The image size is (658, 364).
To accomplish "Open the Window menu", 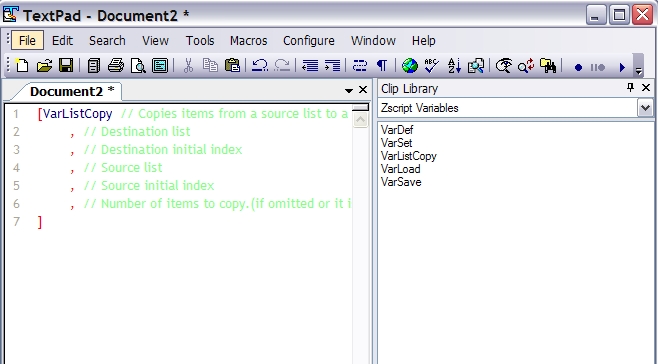I will tap(373, 41).
